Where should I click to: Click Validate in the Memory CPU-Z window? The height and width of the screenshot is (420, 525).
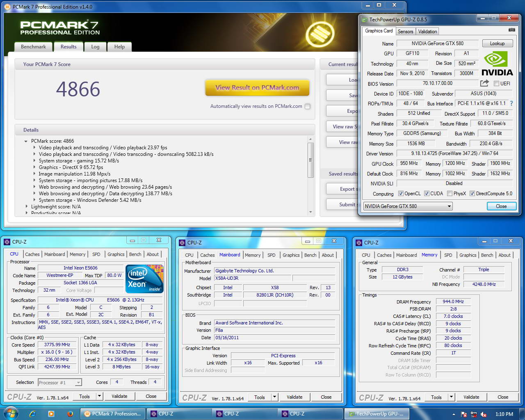coord(471,397)
